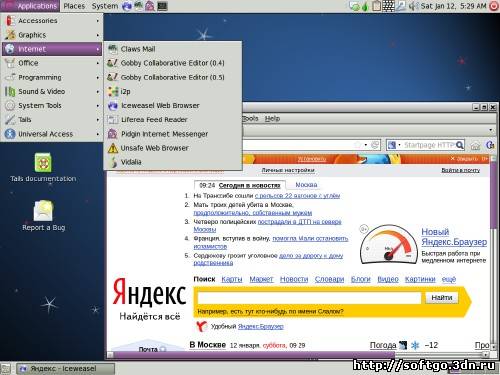
Task: Click the green Vidalia onion tray icon
Action: (365, 6)
